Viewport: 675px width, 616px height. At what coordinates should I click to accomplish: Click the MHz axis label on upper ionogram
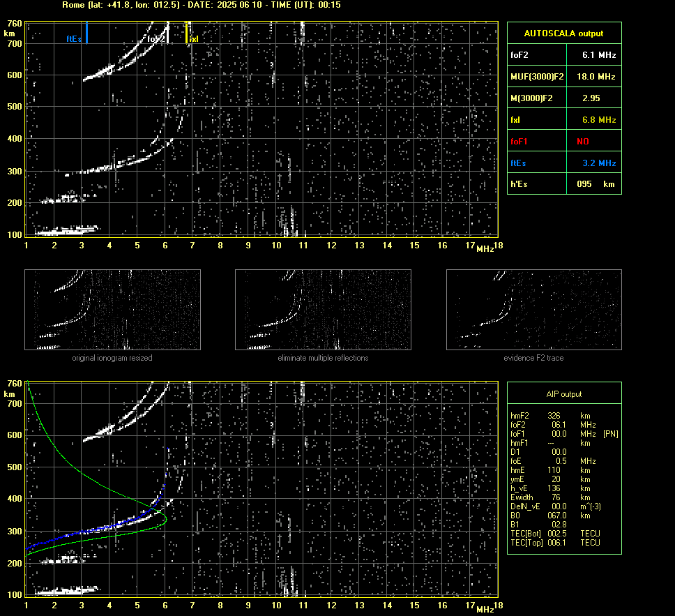[x=485, y=249]
